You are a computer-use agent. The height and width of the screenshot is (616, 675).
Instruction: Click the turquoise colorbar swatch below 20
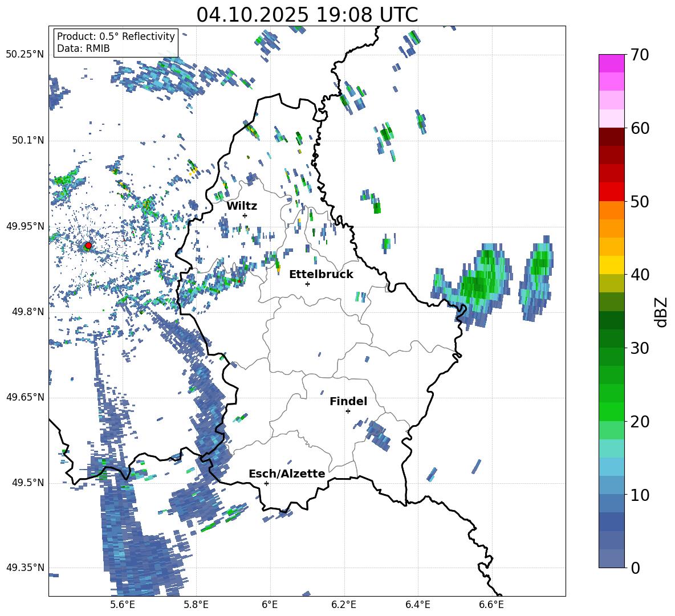pyautogui.click(x=611, y=448)
